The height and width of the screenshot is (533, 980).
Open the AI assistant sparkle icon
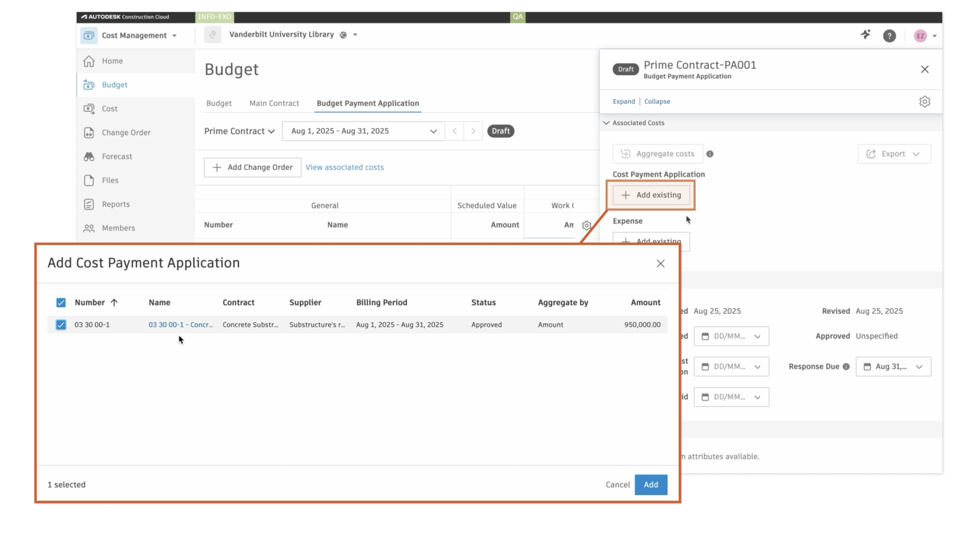[866, 35]
